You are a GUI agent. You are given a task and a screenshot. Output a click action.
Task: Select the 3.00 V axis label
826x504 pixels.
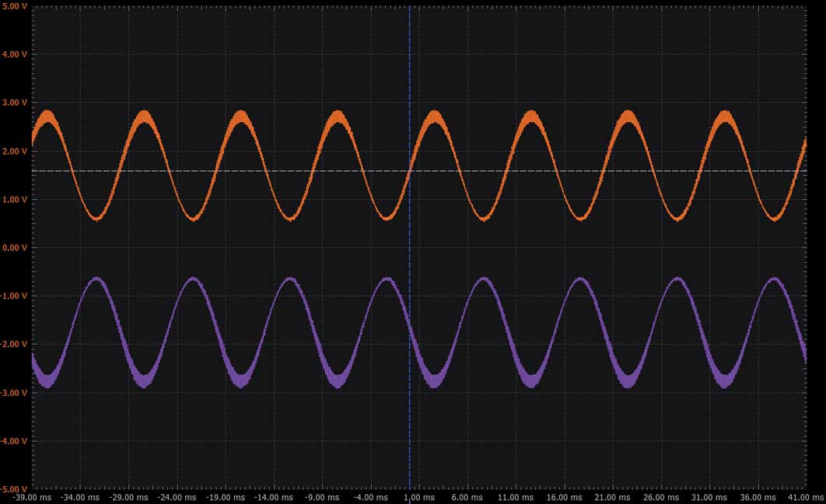[15, 103]
